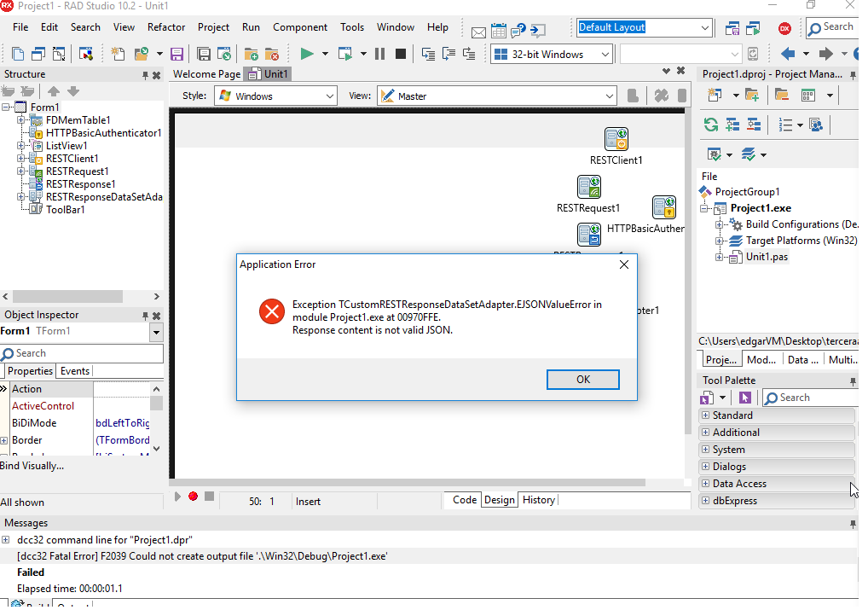The height and width of the screenshot is (610, 868).
Task: Open the Default Layout dropdown
Action: [x=704, y=27]
